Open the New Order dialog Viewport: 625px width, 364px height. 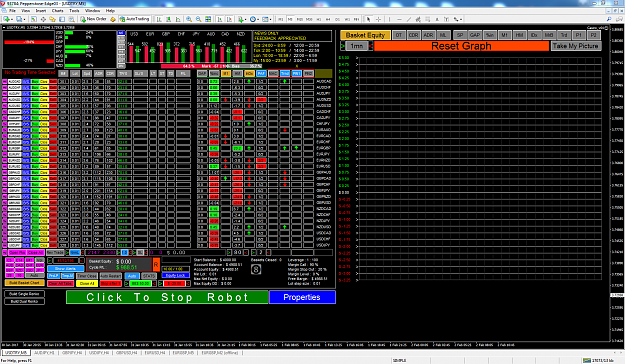pos(94,19)
